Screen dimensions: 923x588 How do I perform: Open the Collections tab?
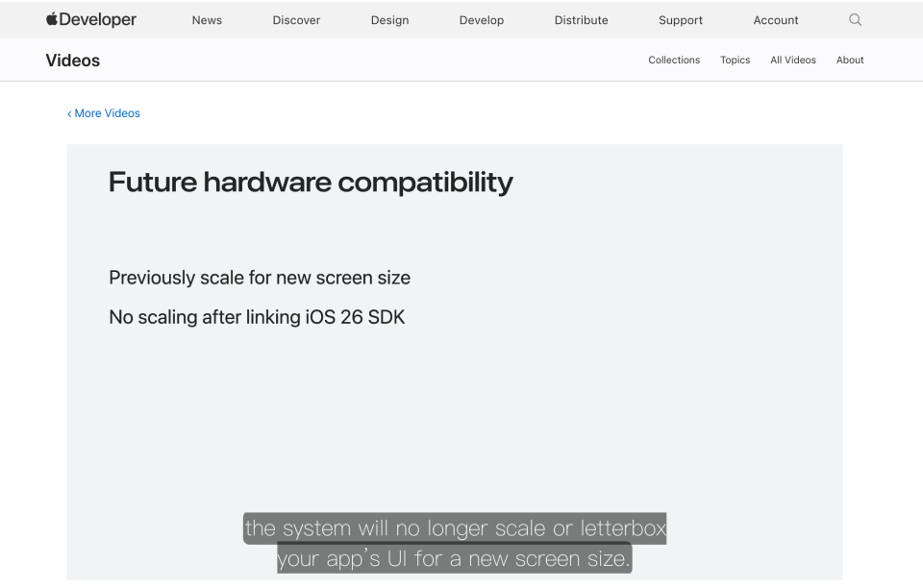[x=674, y=60]
